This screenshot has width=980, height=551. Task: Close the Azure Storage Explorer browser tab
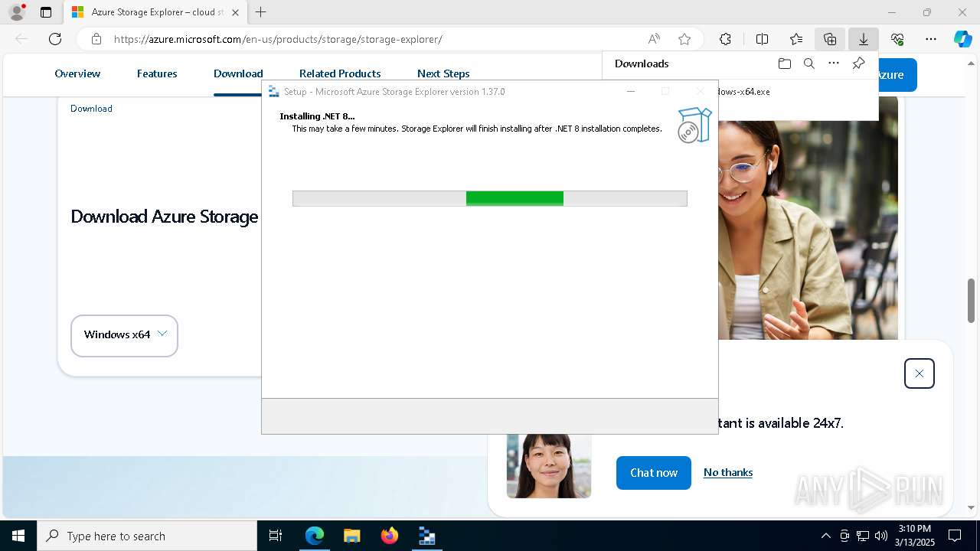pos(235,12)
